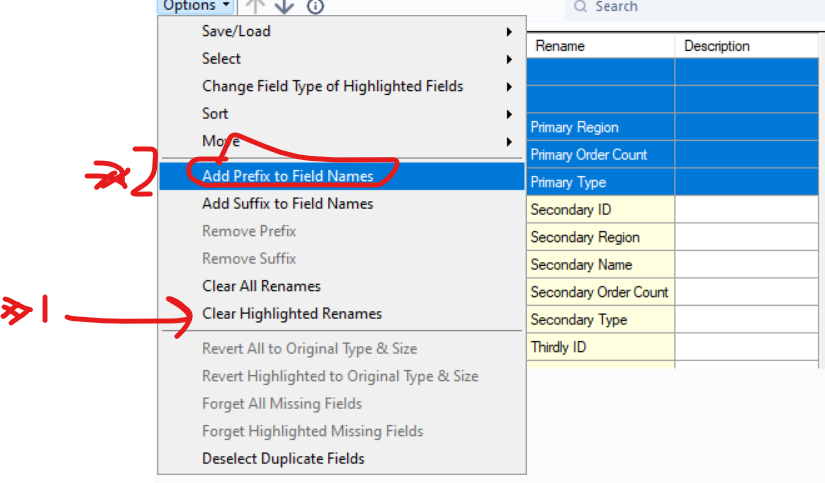This screenshot has width=825, height=483.
Task: Click the search magnifier icon
Action: (580, 7)
